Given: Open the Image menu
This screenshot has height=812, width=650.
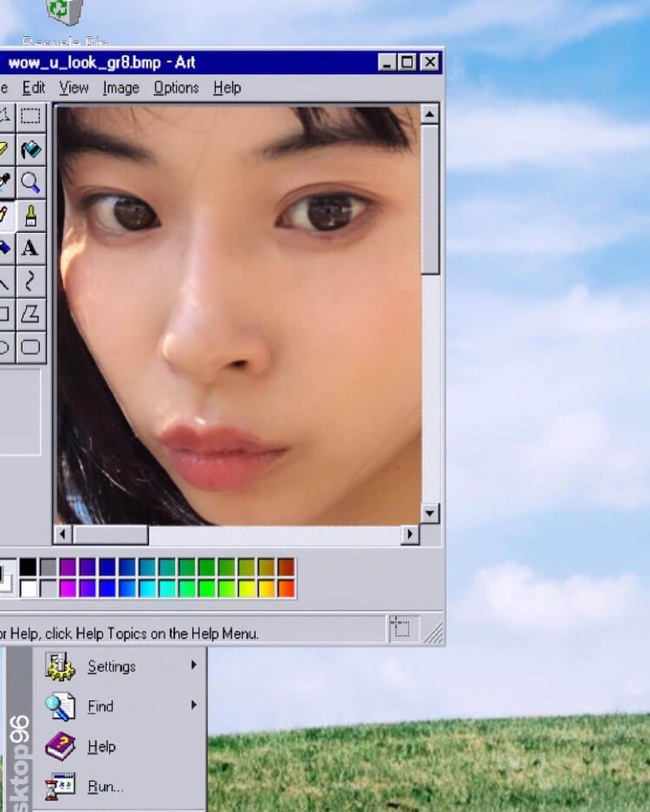Looking at the screenshot, I should tap(120, 88).
